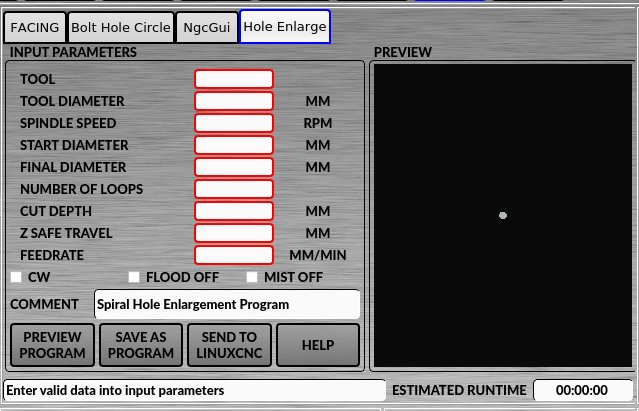Image resolution: width=639 pixels, height=411 pixels.
Task: Focus the FEEDRATE input field
Action: (234, 255)
